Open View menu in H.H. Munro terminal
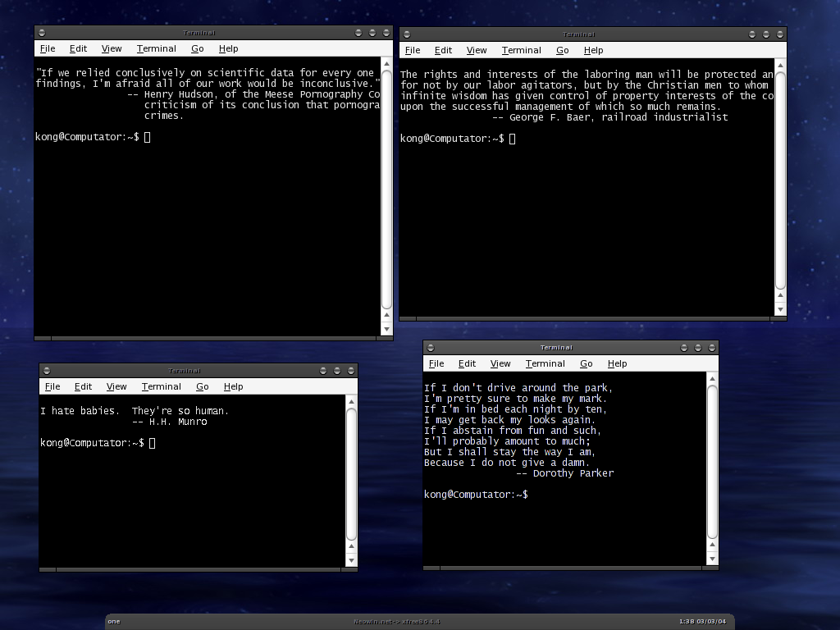The image size is (840, 630). 116,387
